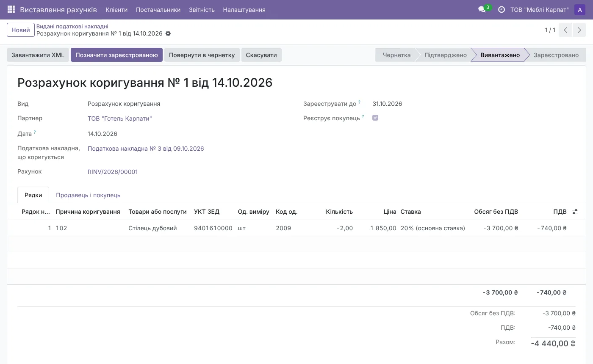
Task: Open the Клієнти menu
Action: pyautogui.click(x=116, y=10)
